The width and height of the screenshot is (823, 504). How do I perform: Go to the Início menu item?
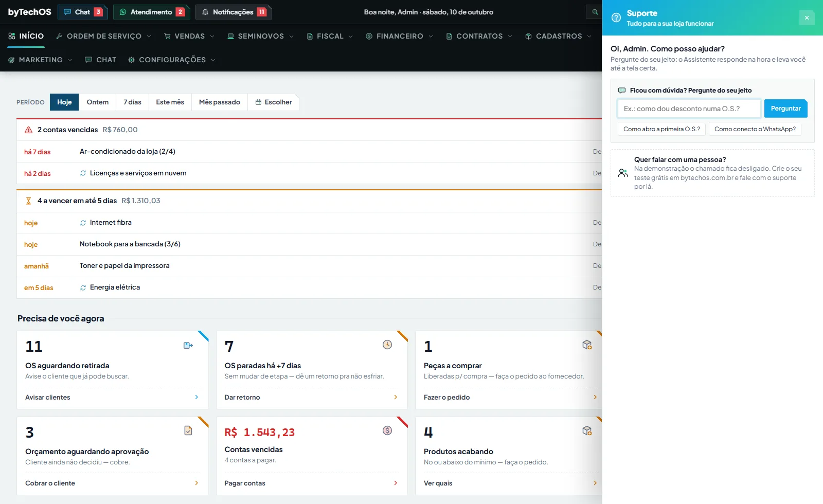coord(26,36)
